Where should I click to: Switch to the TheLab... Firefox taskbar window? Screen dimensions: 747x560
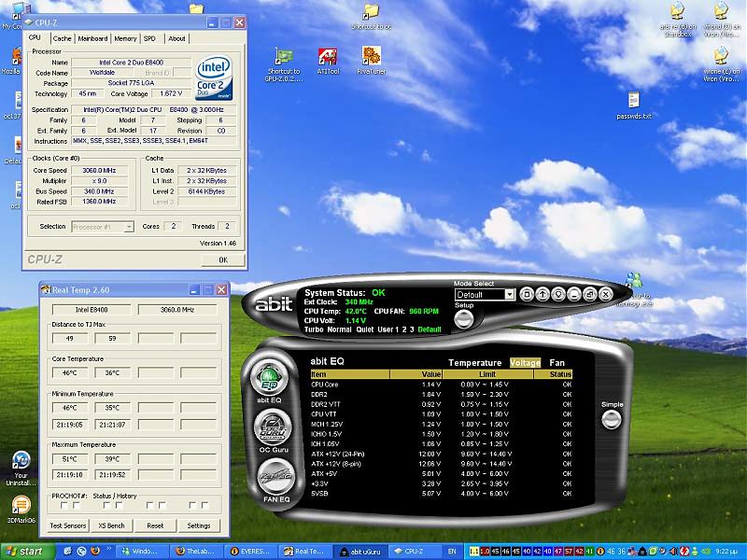click(196, 552)
